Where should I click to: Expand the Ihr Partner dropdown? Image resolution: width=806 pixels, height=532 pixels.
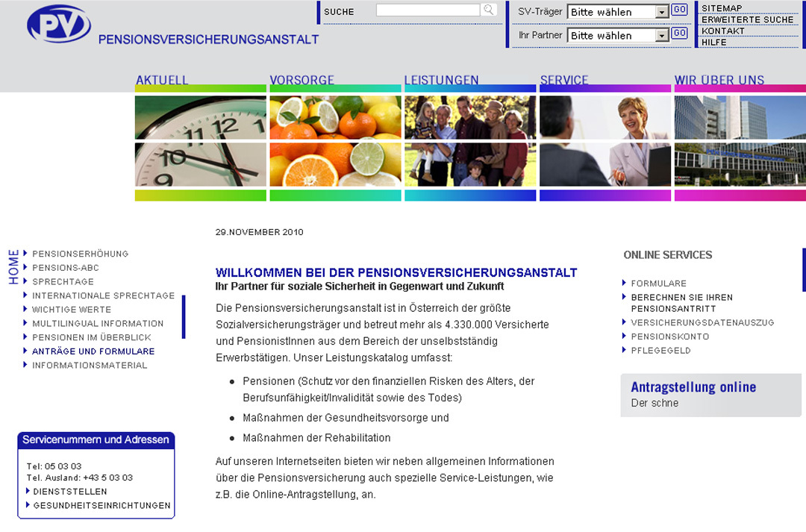[661, 35]
